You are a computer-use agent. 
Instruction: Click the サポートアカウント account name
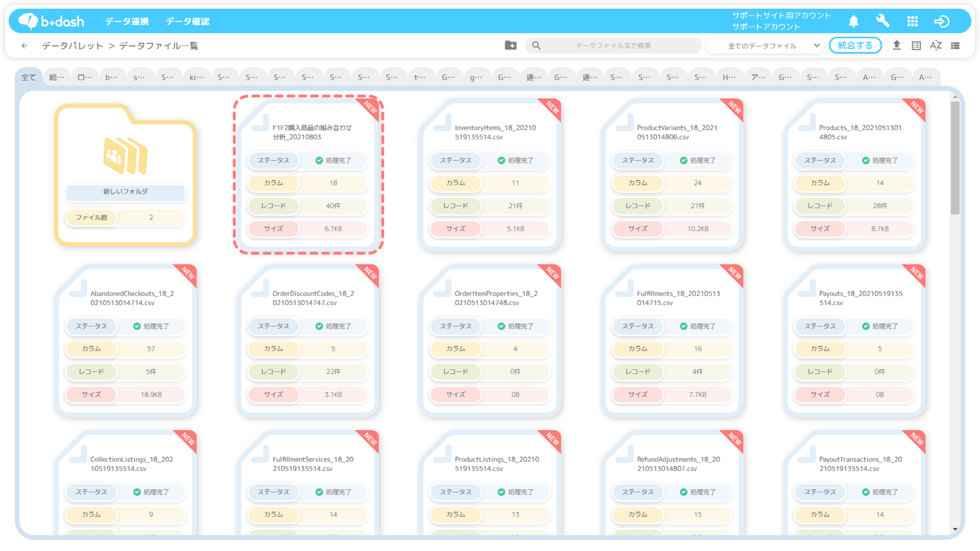pyautogui.click(x=766, y=27)
